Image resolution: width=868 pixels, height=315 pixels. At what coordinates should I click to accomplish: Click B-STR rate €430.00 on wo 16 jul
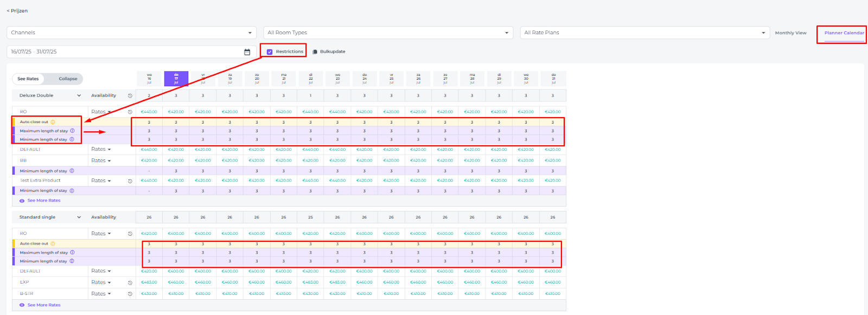(149, 294)
